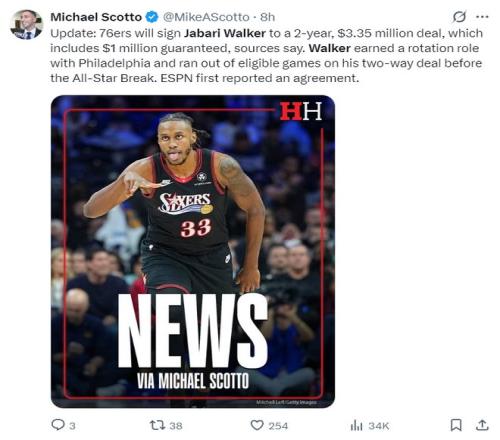Click the 254 likes count
Image resolution: width=500 pixels, height=440 pixels.
click(x=278, y=426)
